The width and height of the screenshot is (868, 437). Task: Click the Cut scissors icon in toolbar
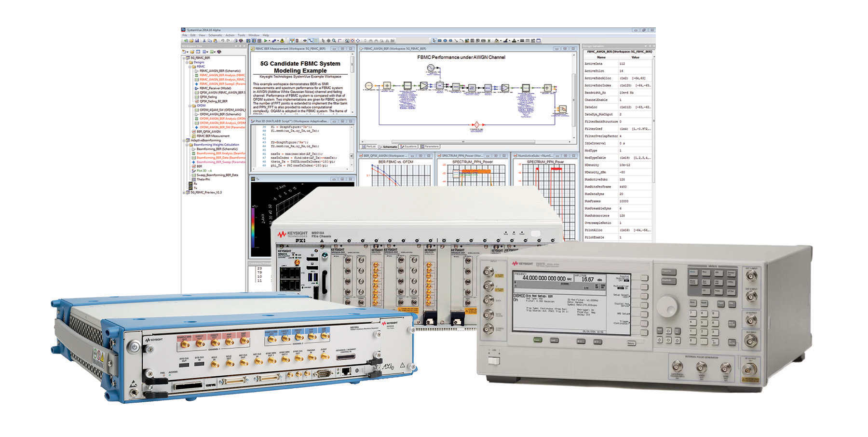click(204, 41)
